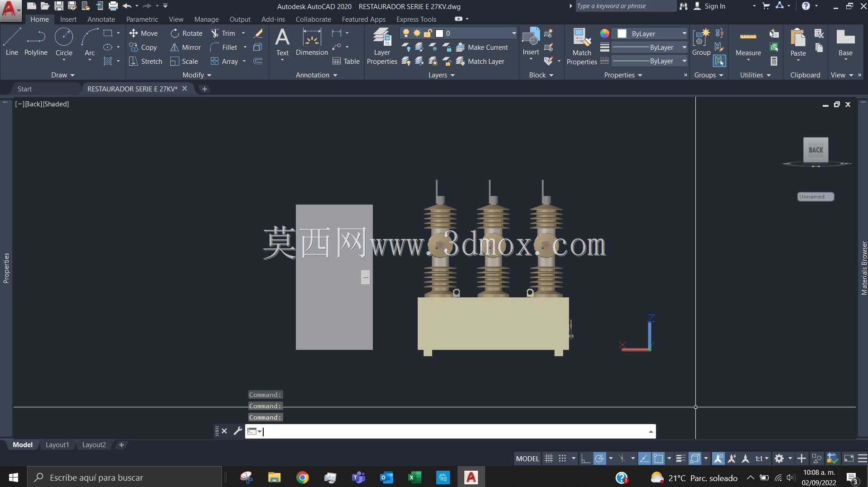Screen dimensions: 868x487
Task: Expand the Utilities panel
Action: click(755, 75)
